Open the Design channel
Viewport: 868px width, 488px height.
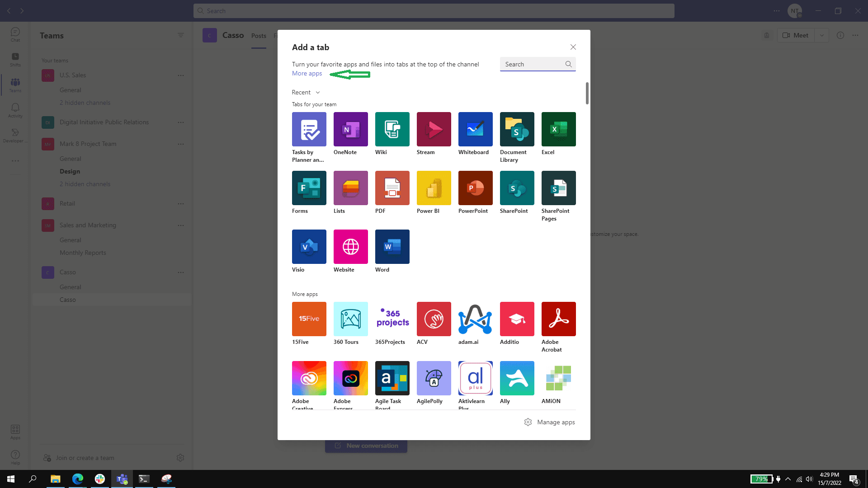click(70, 171)
